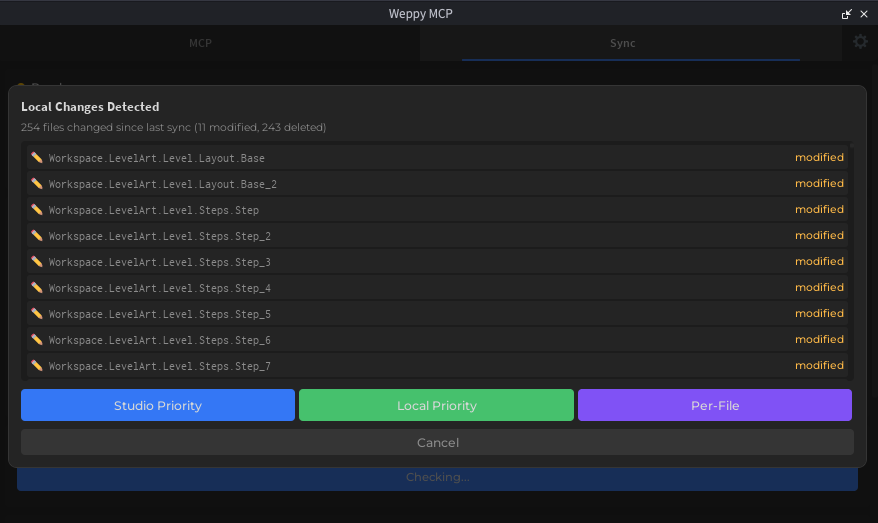Click the pencil icon beside Steps.Step_3
This screenshot has width=878, height=523.
(x=37, y=262)
